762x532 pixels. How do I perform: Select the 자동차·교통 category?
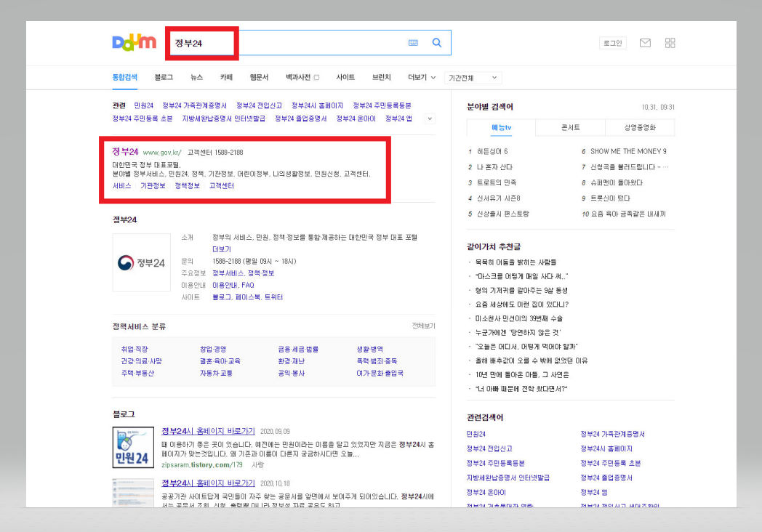(216, 373)
